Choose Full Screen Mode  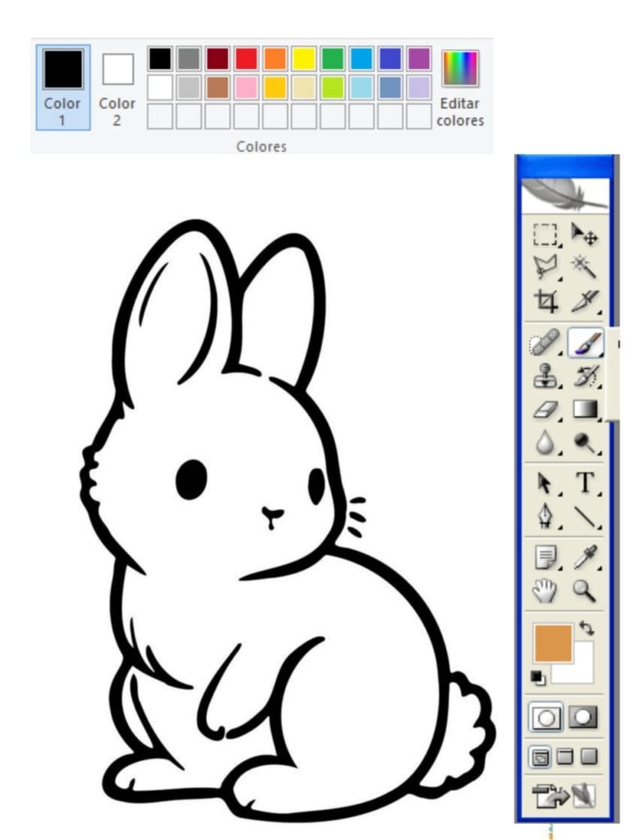tap(589, 756)
